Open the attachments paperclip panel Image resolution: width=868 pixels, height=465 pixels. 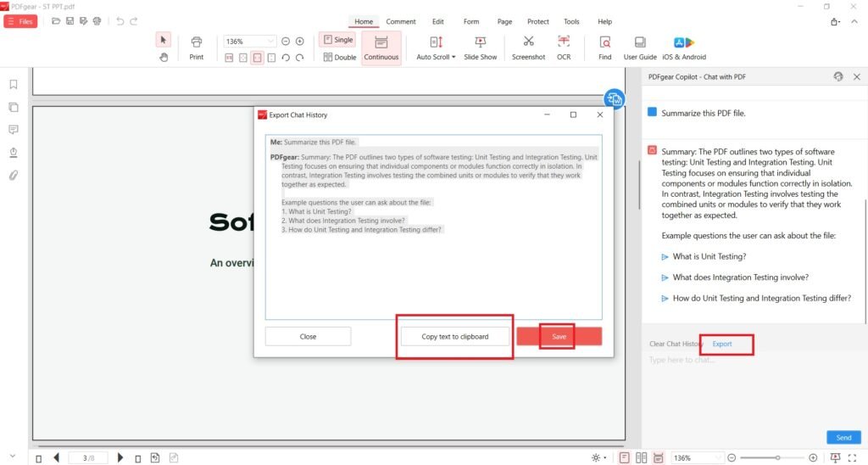pos(14,176)
